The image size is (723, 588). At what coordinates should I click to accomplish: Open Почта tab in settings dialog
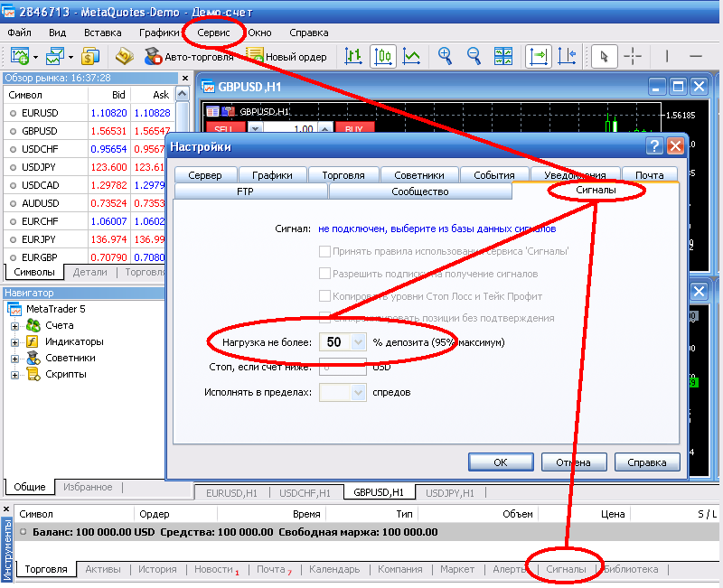649,175
